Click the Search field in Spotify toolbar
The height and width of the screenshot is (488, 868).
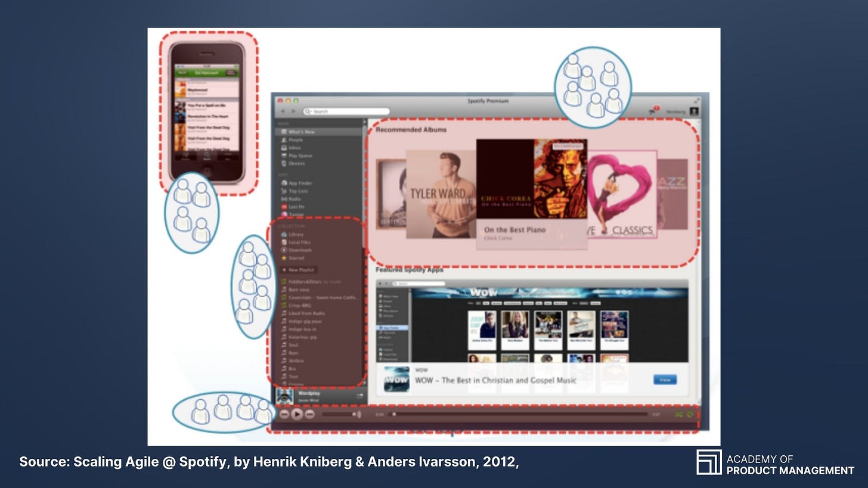click(346, 111)
